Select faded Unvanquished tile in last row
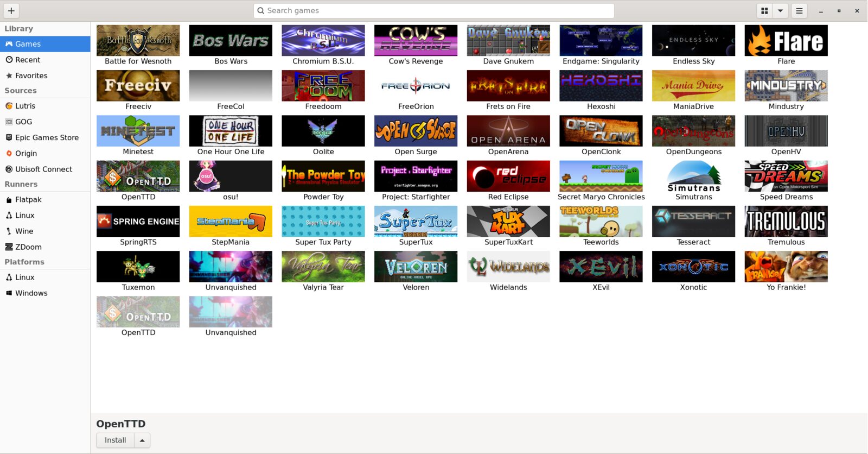The width and height of the screenshot is (868, 454). click(231, 316)
